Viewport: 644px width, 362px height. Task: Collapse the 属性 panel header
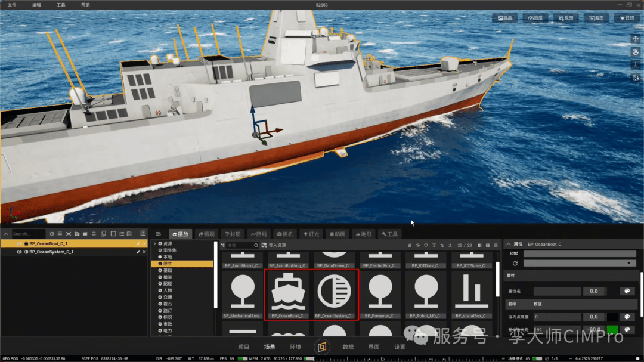pos(508,244)
